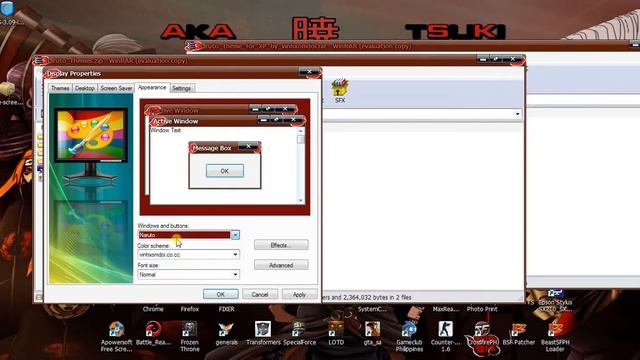
Task: Click the SFX icon in WinRAR toolbar
Action: point(340,91)
